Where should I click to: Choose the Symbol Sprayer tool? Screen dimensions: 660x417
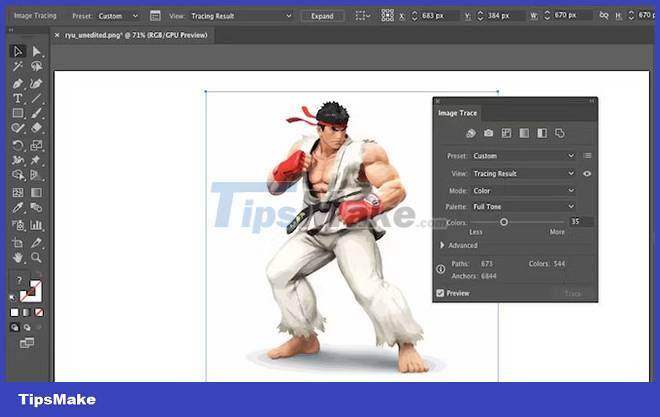18,225
